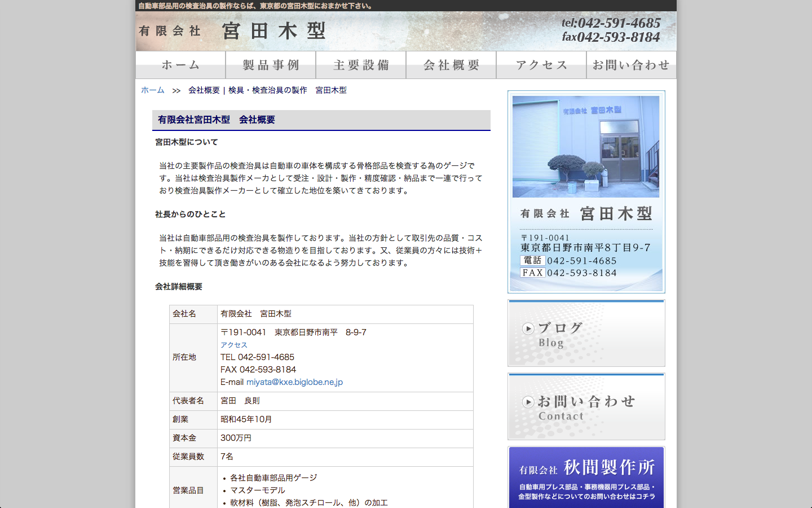Click the tel:042-591-4685 header text
This screenshot has width=812, height=508.
tap(611, 23)
